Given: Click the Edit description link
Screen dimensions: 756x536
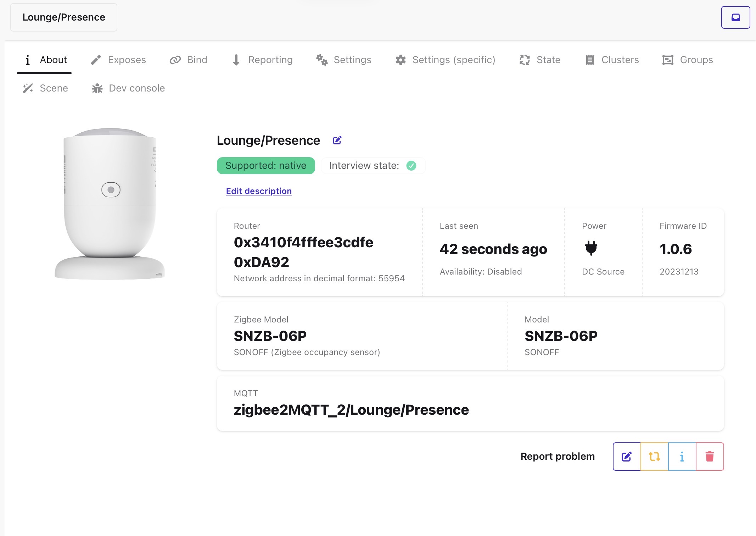Looking at the screenshot, I should [x=259, y=191].
